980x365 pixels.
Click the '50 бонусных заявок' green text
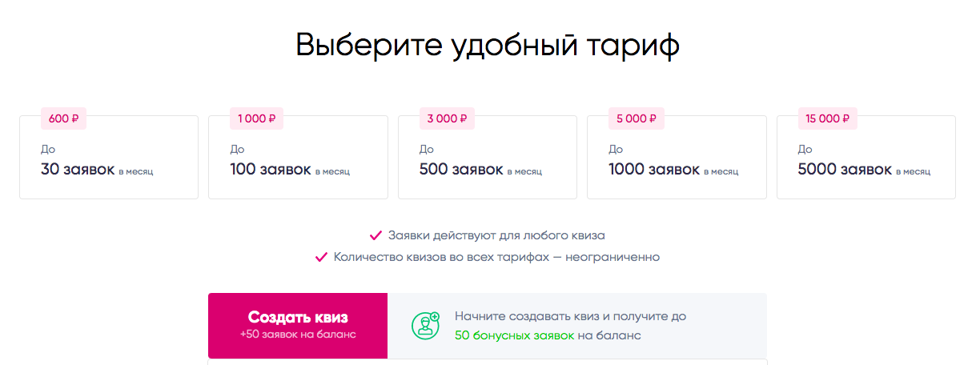tap(514, 335)
